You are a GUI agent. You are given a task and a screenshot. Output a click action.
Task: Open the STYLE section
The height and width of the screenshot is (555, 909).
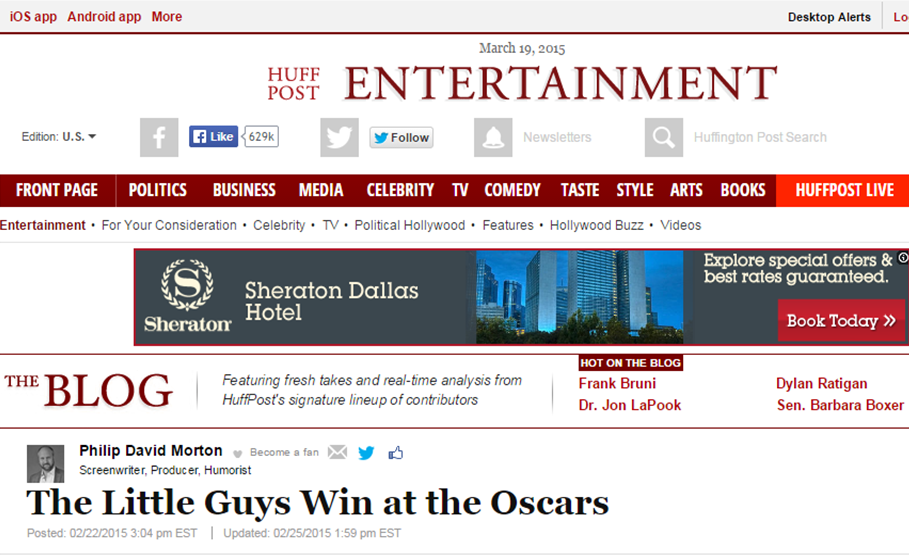[635, 190]
